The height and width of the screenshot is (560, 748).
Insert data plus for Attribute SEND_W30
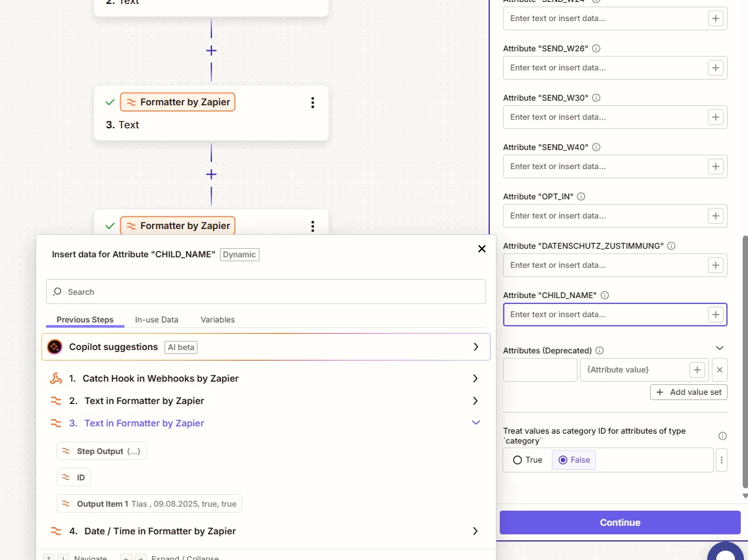[x=716, y=117]
